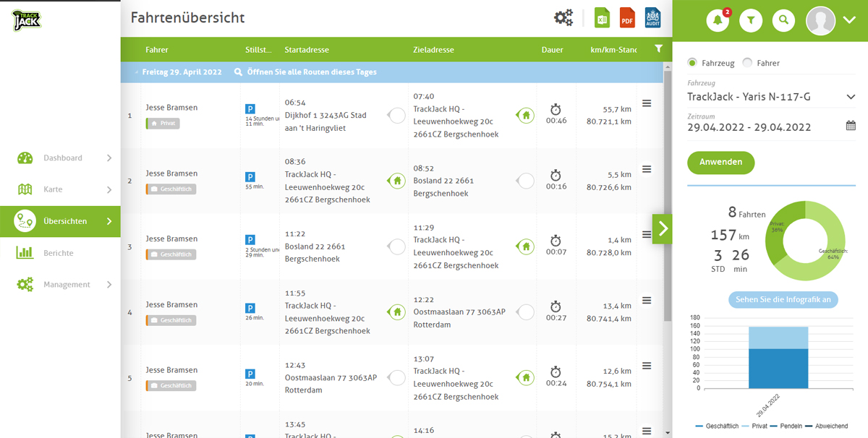Open row menu for trip 1

click(x=647, y=103)
